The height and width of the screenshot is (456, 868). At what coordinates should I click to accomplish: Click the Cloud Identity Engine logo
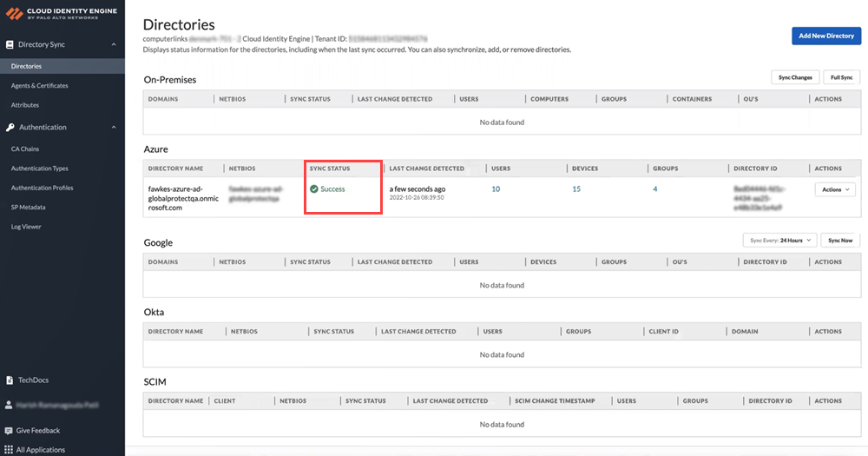point(10,15)
